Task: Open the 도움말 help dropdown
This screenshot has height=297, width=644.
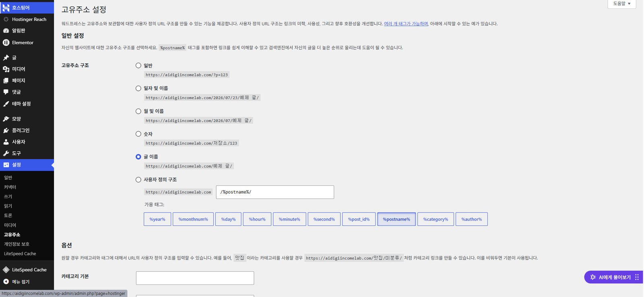Action: click(622, 4)
